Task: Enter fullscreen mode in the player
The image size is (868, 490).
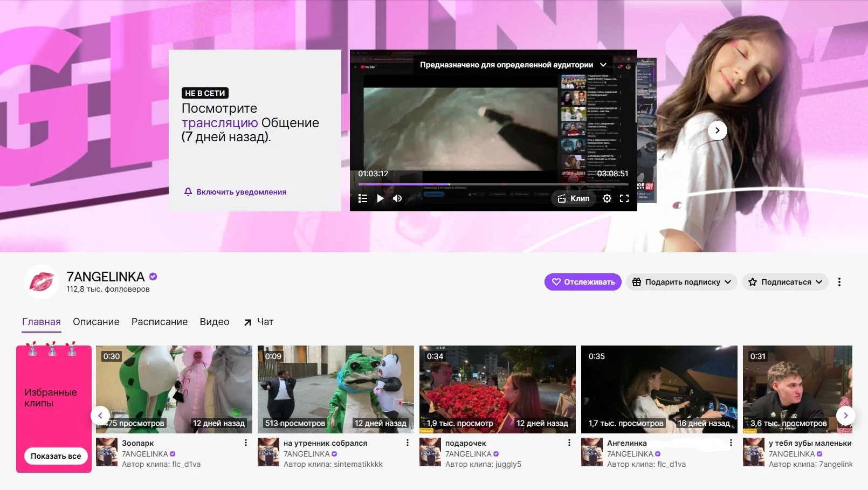Action: 624,198
